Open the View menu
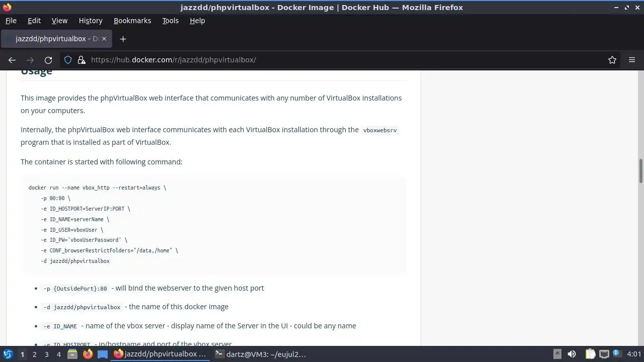 tap(59, 21)
